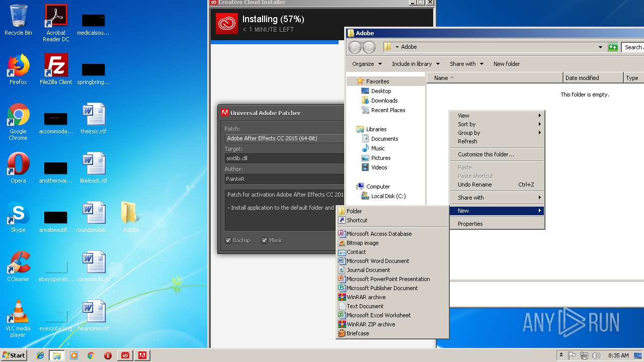Image resolution: width=644 pixels, height=362 pixels.
Task: Choose Undo Rename in context menu
Action: [x=497, y=185]
